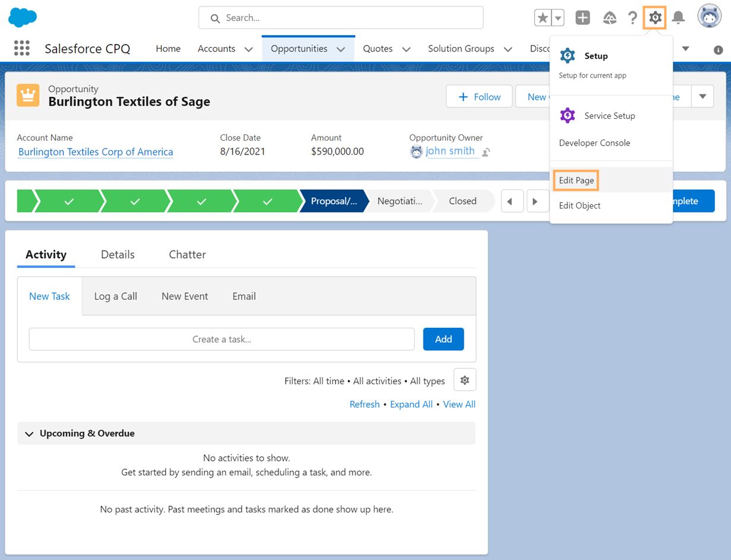Select the New Task tab
731x560 pixels.
pos(49,296)
